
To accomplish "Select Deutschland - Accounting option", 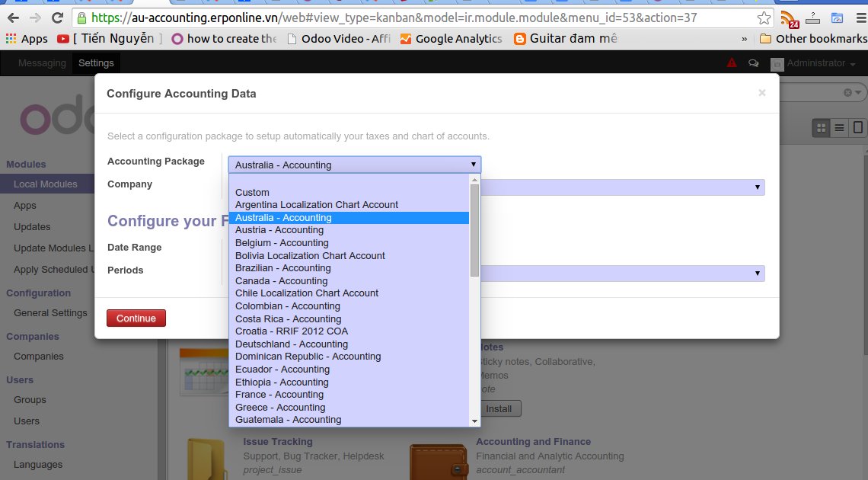I will pyautogui.click(x=349, y=344).
